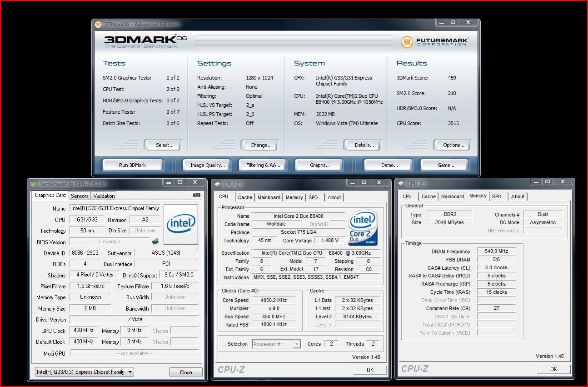The width and height of the screenshot is (588, 387).
Task: Click the Image Quality... button
Action: [x=207, y=165]
